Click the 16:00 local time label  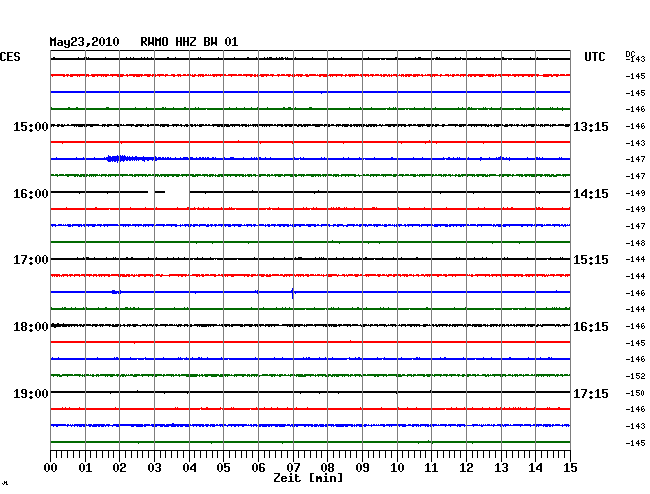pyautogui.click(x=31, y=194)
